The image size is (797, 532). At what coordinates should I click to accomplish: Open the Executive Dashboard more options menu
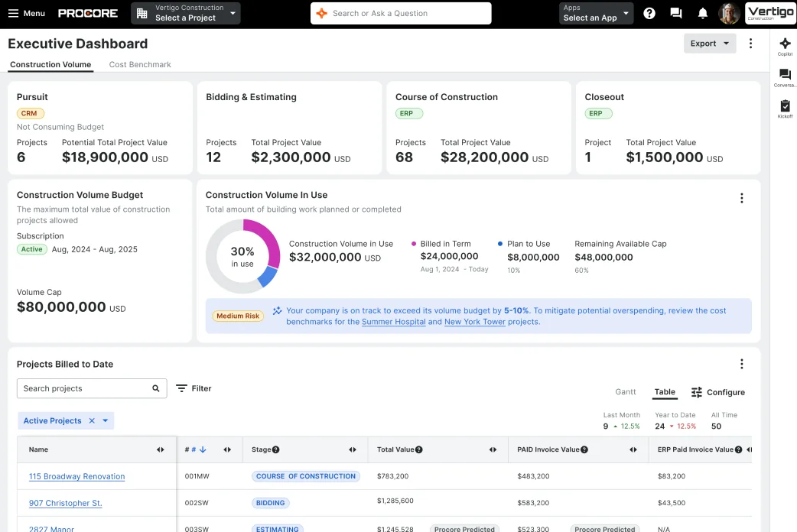click(x=751, y=44)
